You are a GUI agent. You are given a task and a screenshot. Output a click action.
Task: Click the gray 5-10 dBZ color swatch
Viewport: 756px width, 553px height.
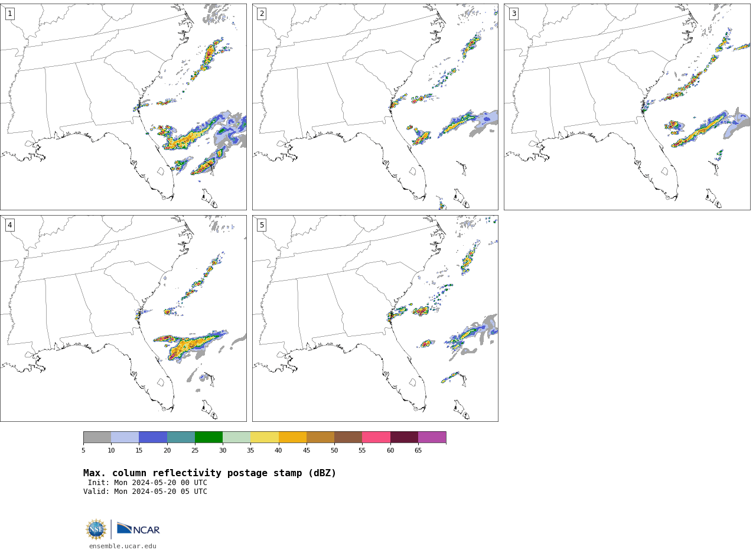pos(97,437)
